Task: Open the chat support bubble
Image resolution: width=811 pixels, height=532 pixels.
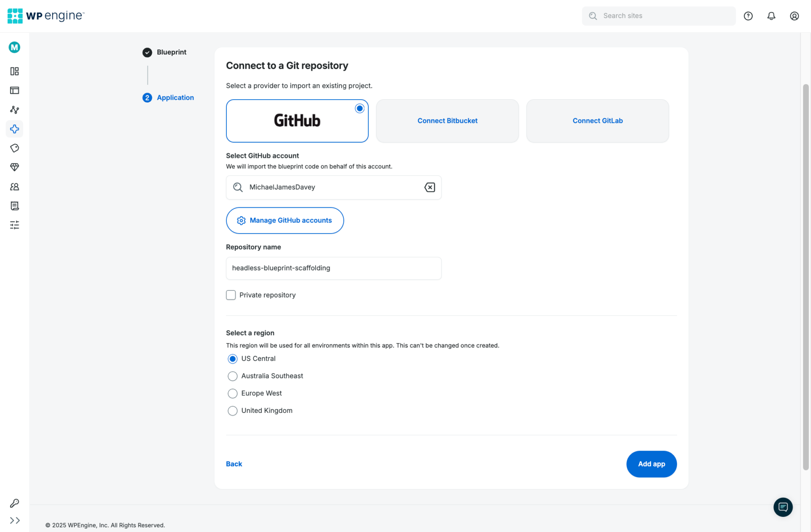Action: (783, 507)
